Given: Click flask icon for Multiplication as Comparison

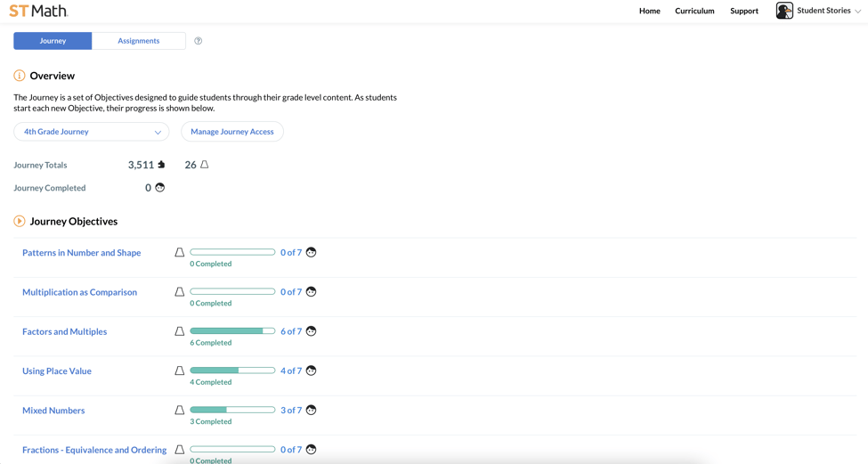Looking at the screenshot, I should 179,292.
